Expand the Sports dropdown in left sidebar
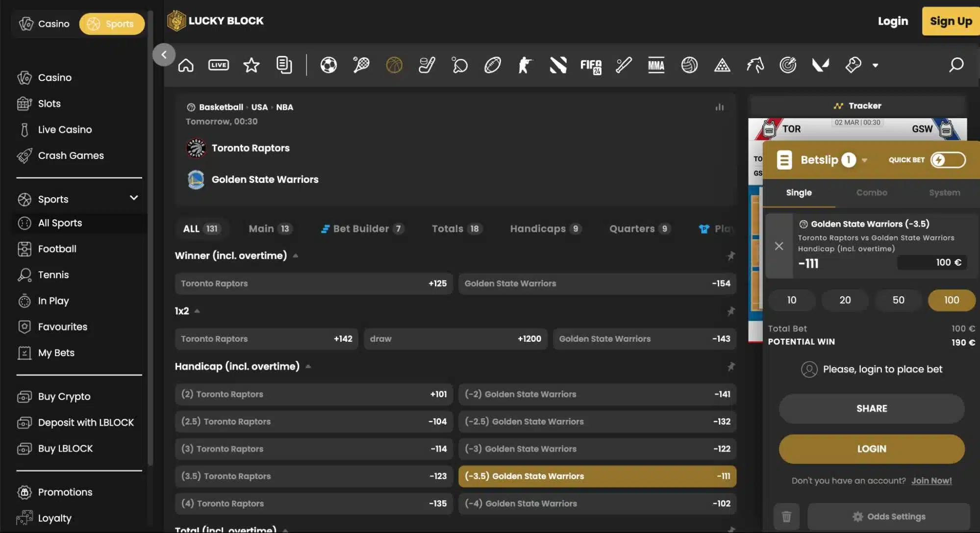This screenshot has width=980, height=533. [134, 199]
